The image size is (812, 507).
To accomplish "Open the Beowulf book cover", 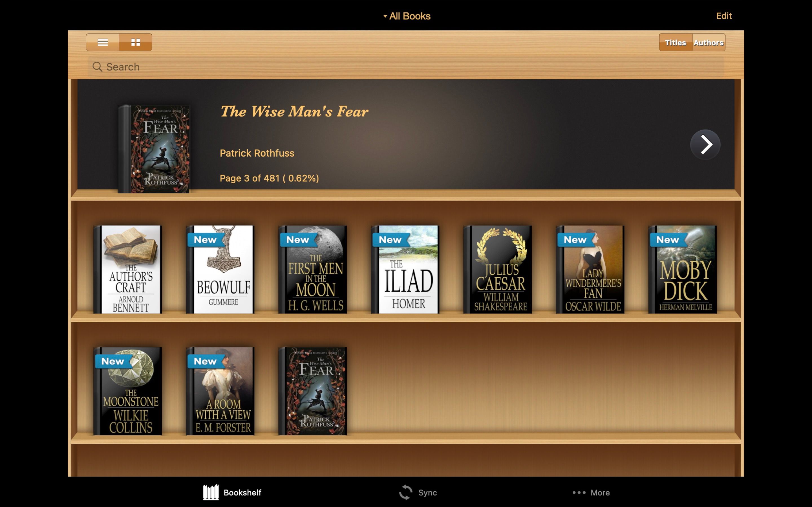I will point(220,269).
